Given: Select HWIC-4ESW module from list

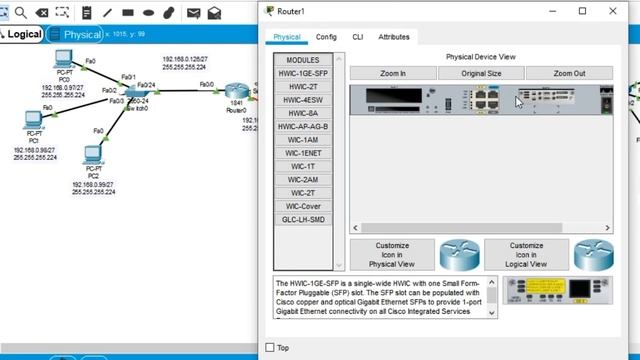Looking at the screenshot, I should [x=303, y=100].
